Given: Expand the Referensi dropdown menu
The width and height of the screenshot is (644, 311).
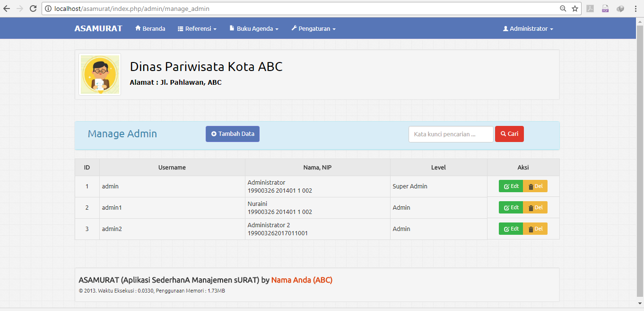Looking at the screenshot, I should pyautogui.click(x=197, y=29).
